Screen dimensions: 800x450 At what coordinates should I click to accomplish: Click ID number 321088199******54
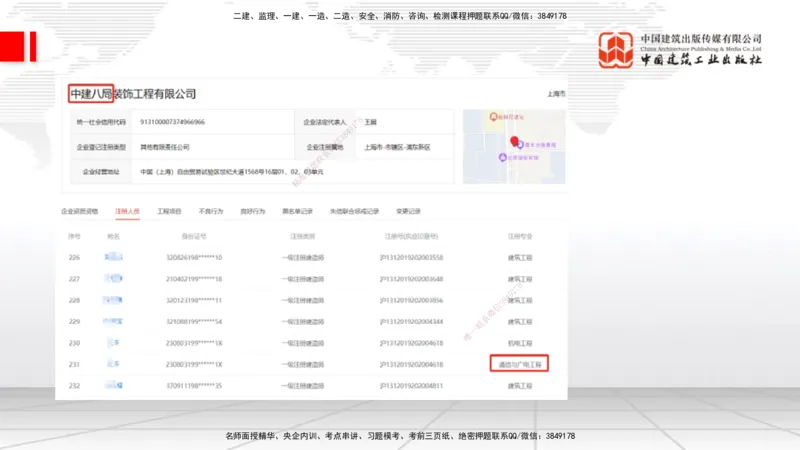click(x=194, y=322)
